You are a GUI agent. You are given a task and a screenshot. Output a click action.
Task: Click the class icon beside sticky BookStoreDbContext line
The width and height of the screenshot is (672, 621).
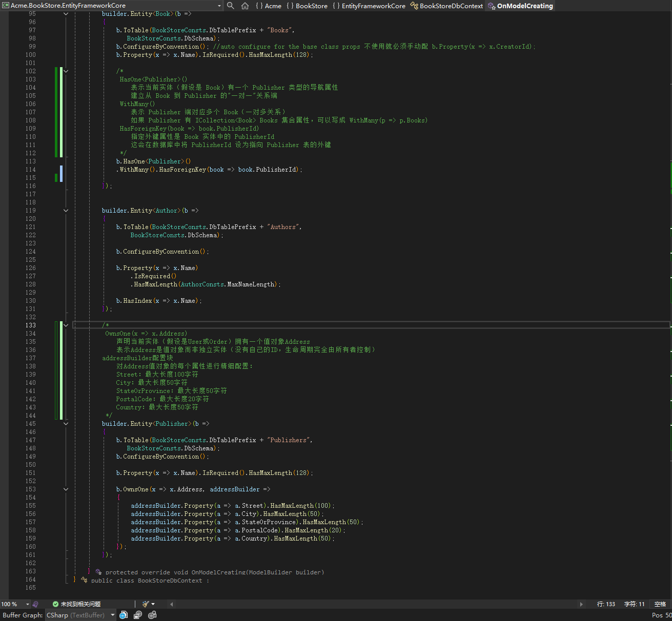point(84,580)
